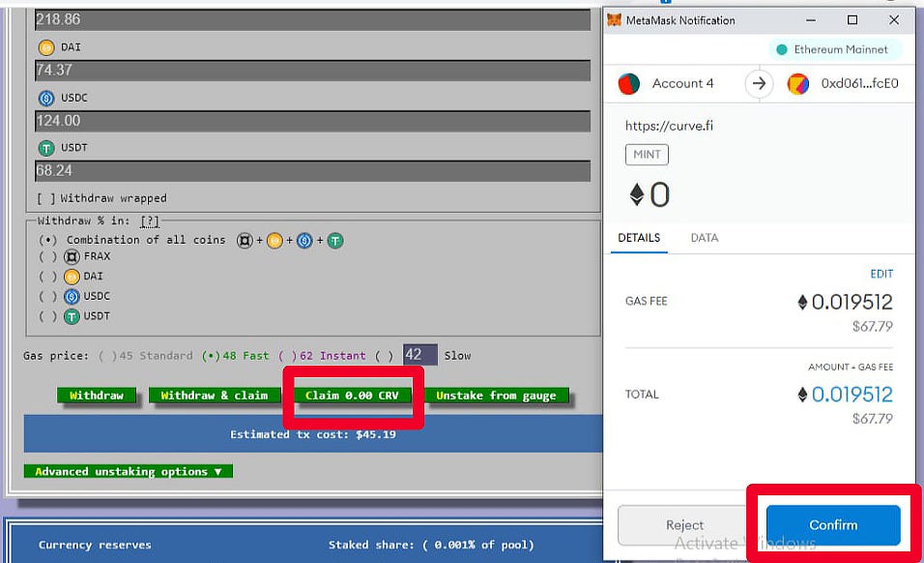Select the DAI withdraw radio option
This screenshot has height=563, width=924.
point(47,276)
